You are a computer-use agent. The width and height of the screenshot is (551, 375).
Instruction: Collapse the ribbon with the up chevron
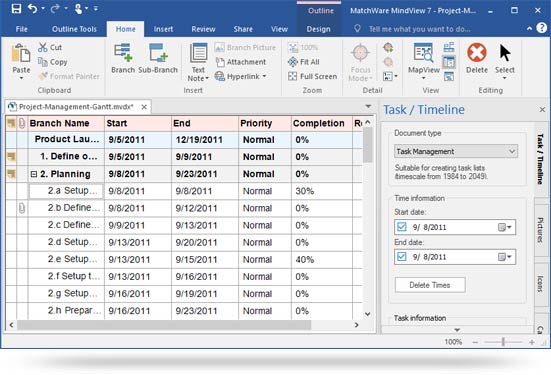click(530, 28)
